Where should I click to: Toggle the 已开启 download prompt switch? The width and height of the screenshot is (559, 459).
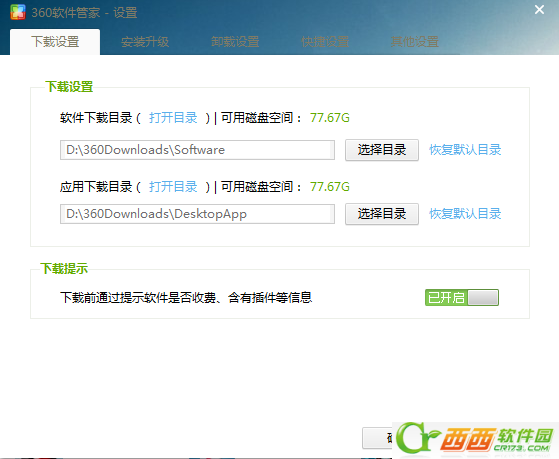pos(462,297)
